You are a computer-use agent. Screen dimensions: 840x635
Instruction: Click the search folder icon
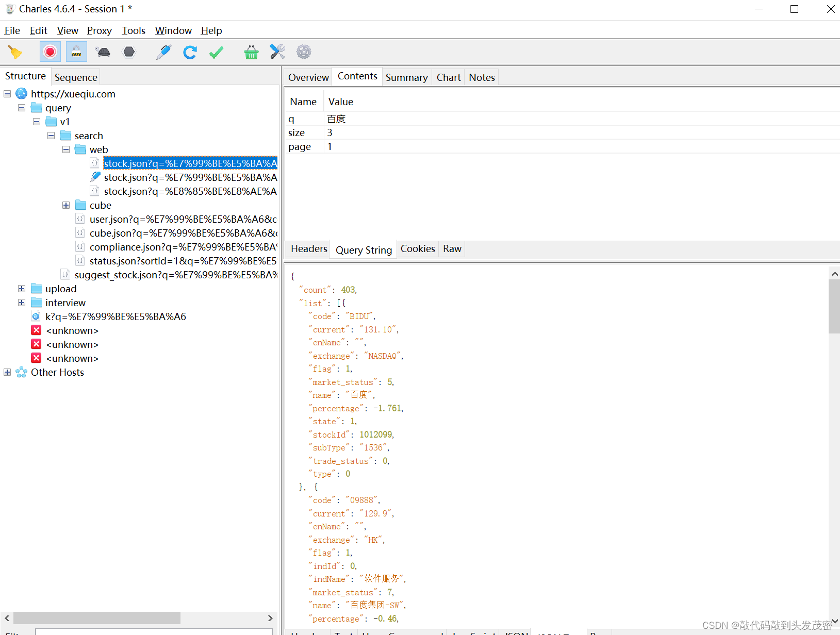(65, 136)
